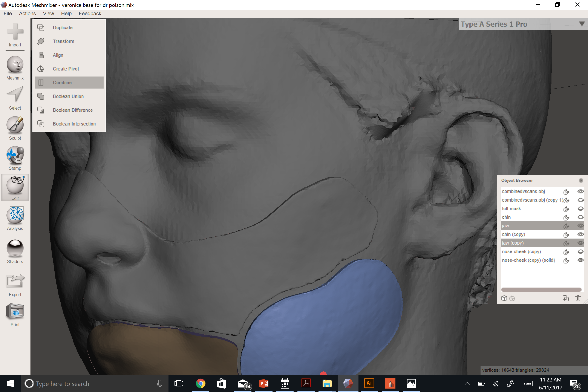The width and height of the screenshot is (588, 392).
Task: Click print-bed icon for combinedvscans.obj
Action: click(566, 192)
